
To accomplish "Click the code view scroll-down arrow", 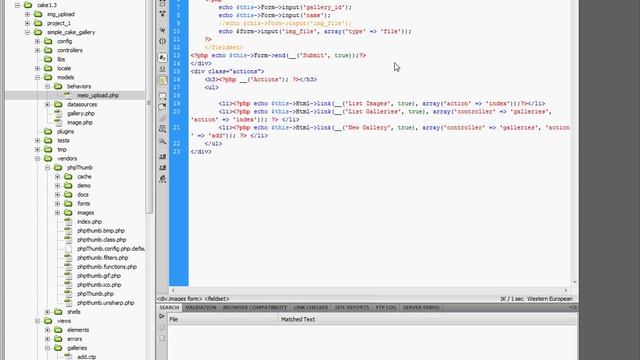I will click(x=574, y=282).
